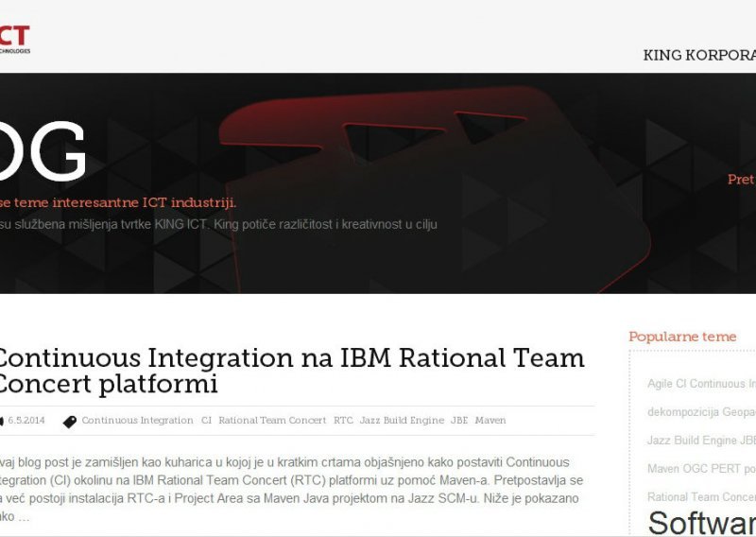The width and height of the screenshot is (756, 537).
Task: Click the Pret link in the banner
Action: coord(741,180)
